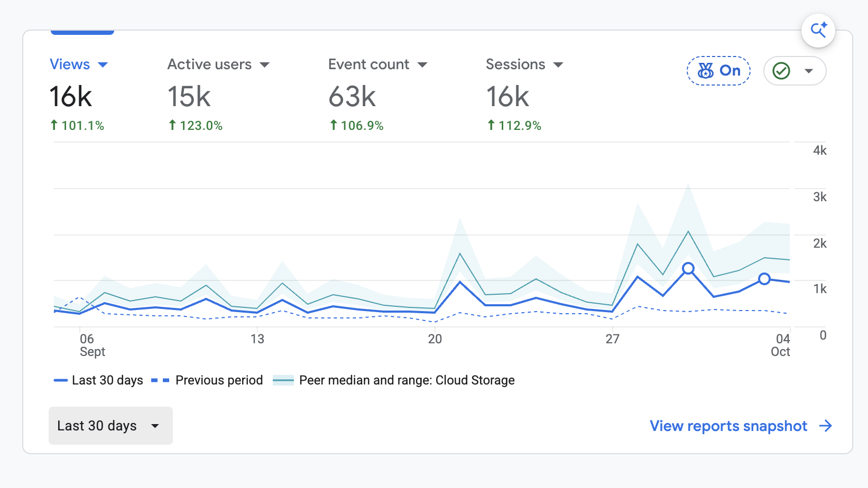868x488 pixels.
Task: Click the 06 Sept date axis label
Action: click(92, 345)
